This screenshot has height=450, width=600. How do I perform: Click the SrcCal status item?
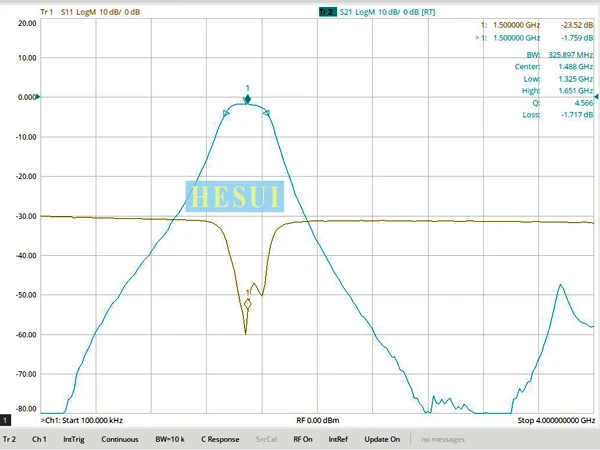pos(266,439)
